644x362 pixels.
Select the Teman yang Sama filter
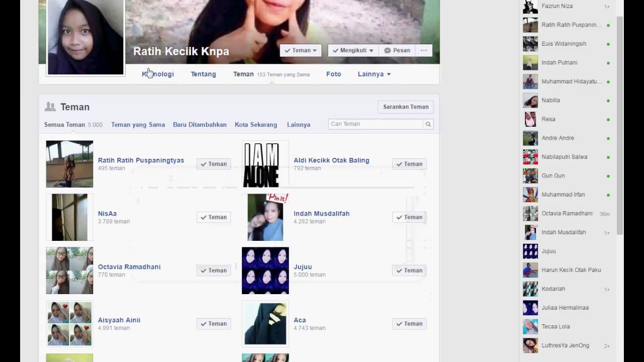coord(138,125)
